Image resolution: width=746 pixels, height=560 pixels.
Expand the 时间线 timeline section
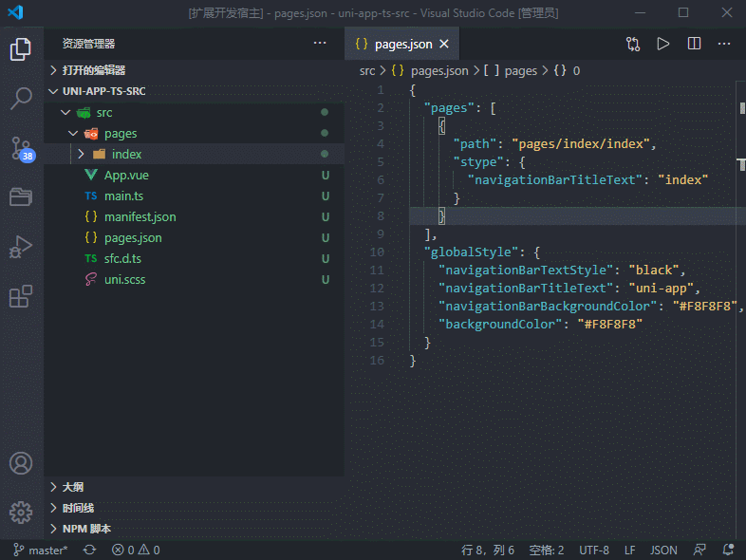pos(195,508)
